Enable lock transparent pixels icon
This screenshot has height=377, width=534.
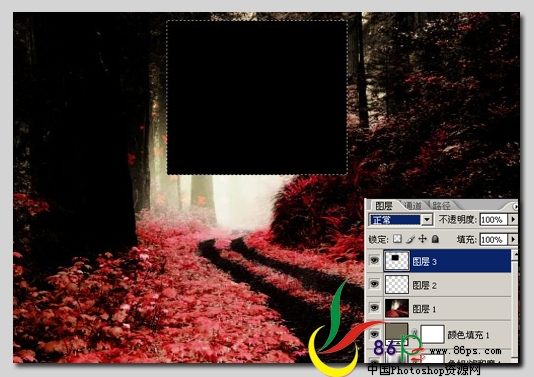tap(397, 239)
